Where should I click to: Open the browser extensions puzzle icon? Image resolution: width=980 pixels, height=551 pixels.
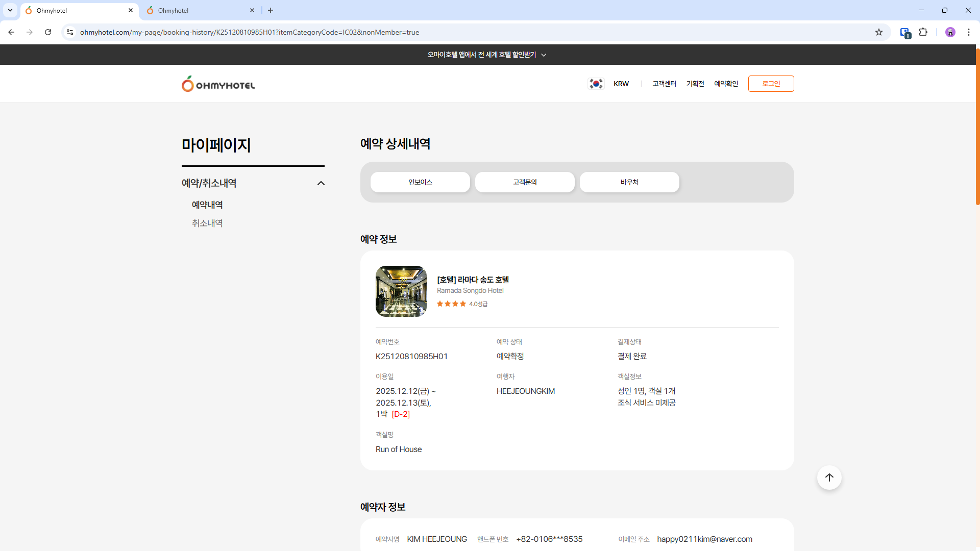point(923,32)
